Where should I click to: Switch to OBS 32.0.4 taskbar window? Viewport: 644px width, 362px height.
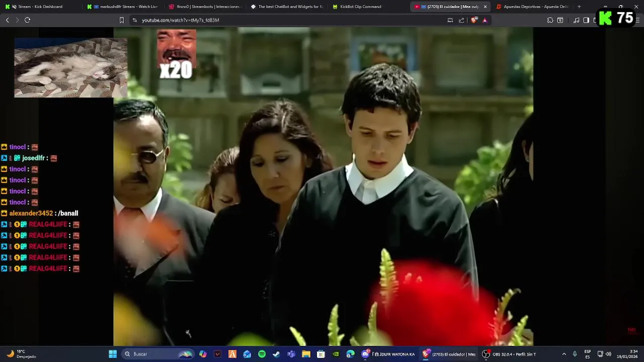tap(509, 354)
